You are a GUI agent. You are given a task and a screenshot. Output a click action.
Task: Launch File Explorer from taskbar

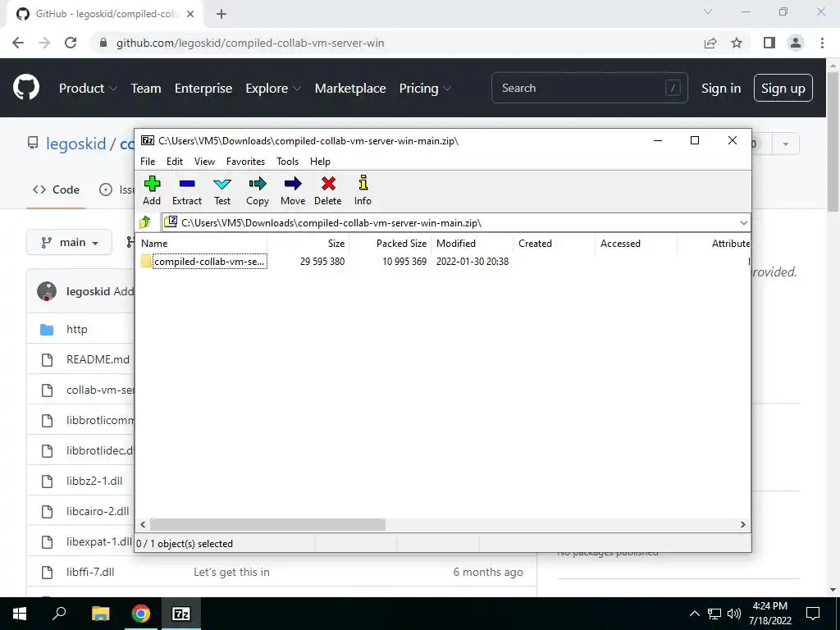[x=100, y=614]
